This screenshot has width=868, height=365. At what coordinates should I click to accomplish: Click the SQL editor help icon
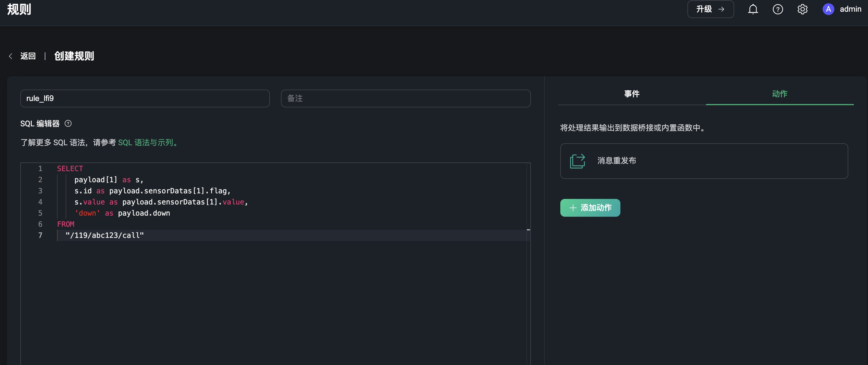(x=68, y=124)
